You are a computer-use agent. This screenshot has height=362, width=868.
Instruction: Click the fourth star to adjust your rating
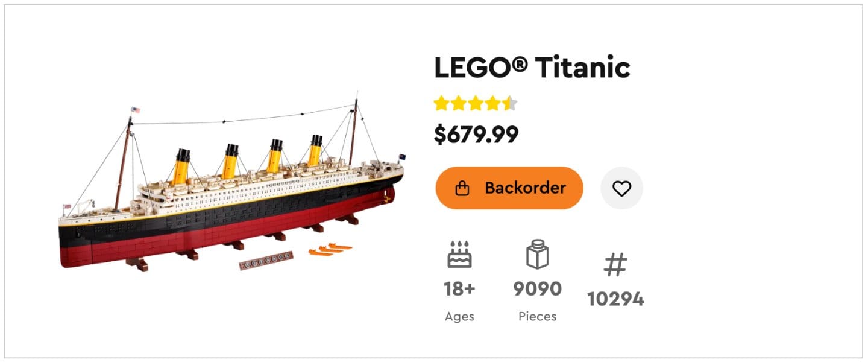coord(492,104)
